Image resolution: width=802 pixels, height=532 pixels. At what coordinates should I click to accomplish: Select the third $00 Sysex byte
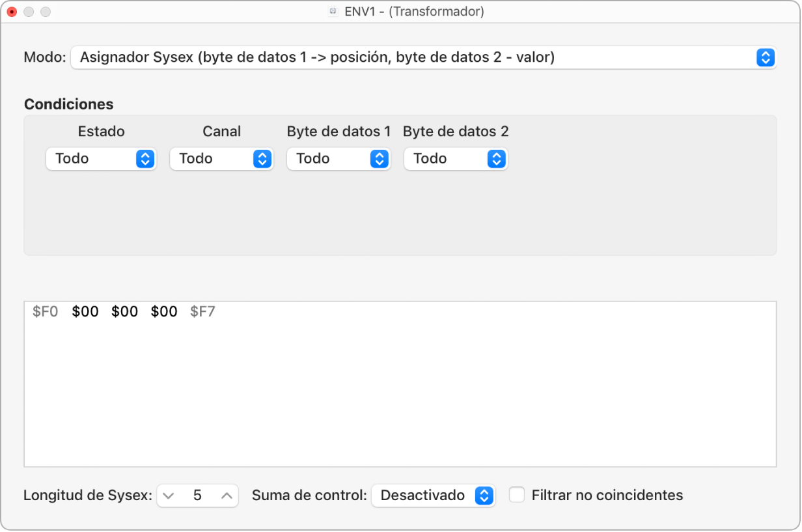coord(164,312)
